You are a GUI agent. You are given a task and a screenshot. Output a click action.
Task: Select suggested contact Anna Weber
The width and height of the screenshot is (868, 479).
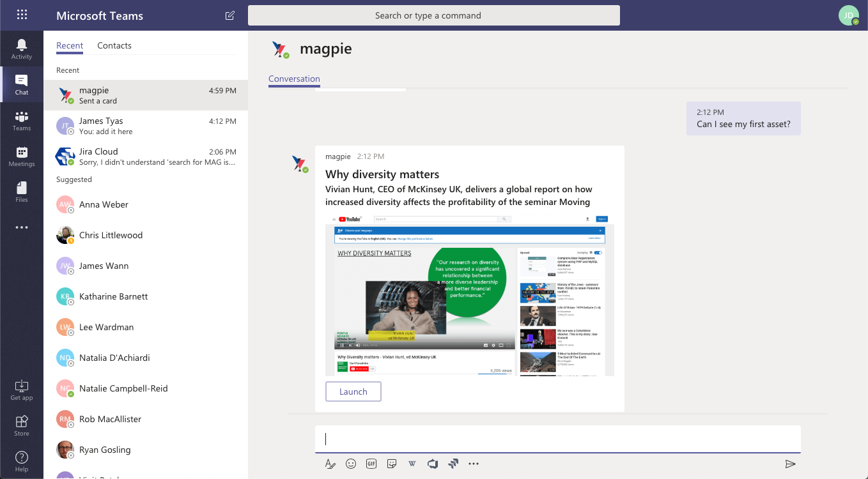[x=146, y=204]
